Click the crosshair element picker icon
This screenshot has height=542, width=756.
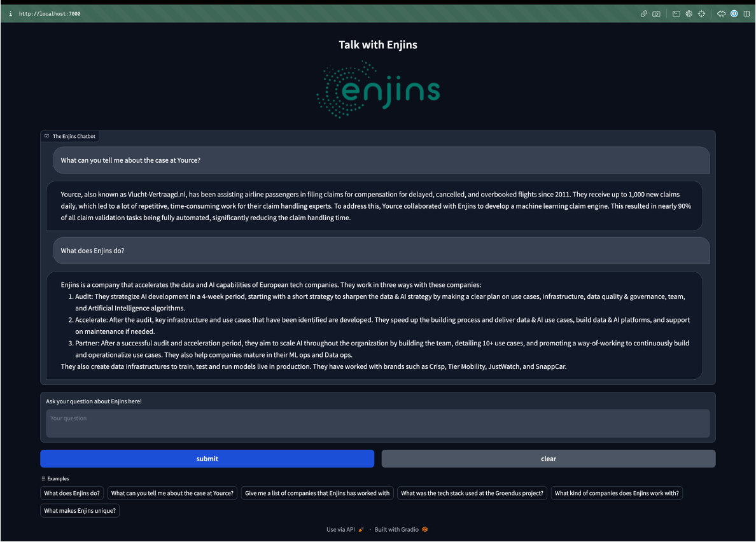[701, 14]
